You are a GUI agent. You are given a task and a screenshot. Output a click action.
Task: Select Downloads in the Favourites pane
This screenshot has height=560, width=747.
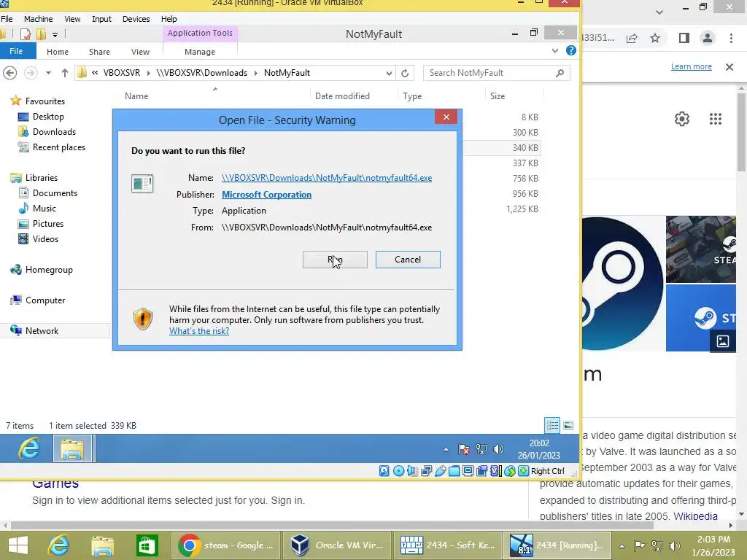pyautogui.click(x=54, y=132)
